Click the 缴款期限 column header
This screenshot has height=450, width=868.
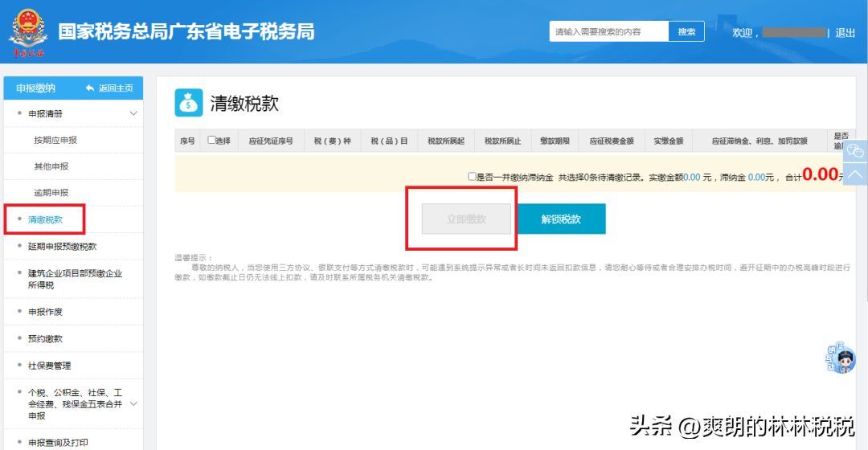[555, 141]
